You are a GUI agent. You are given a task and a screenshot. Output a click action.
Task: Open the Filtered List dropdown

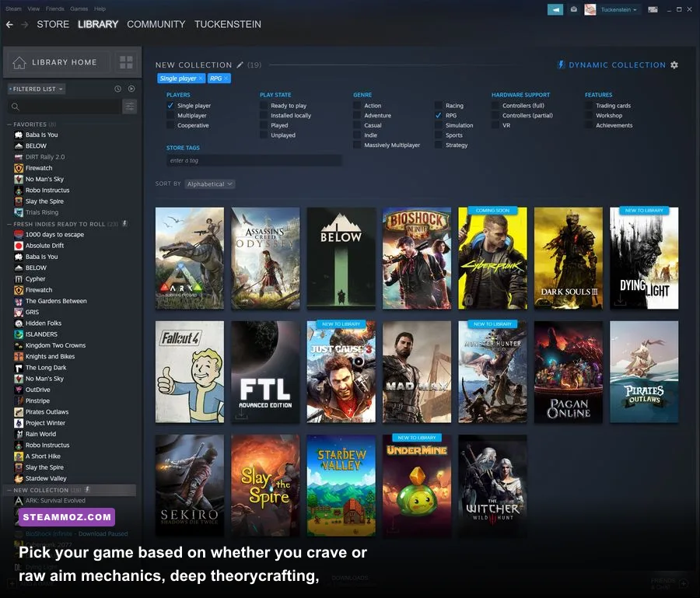(x=37, y=89)
